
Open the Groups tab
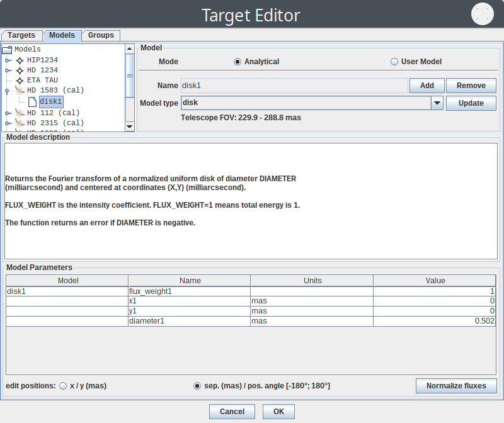coord(101,35)
